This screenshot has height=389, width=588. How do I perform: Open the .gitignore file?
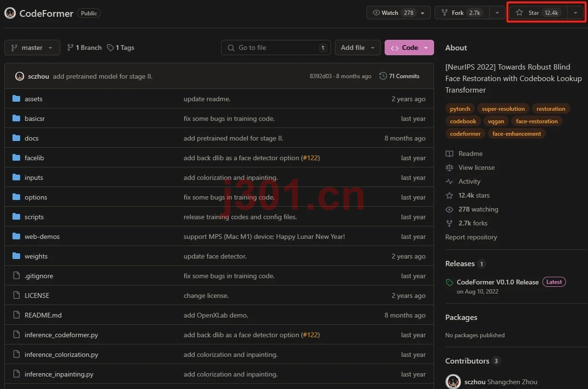pos(39,276)
